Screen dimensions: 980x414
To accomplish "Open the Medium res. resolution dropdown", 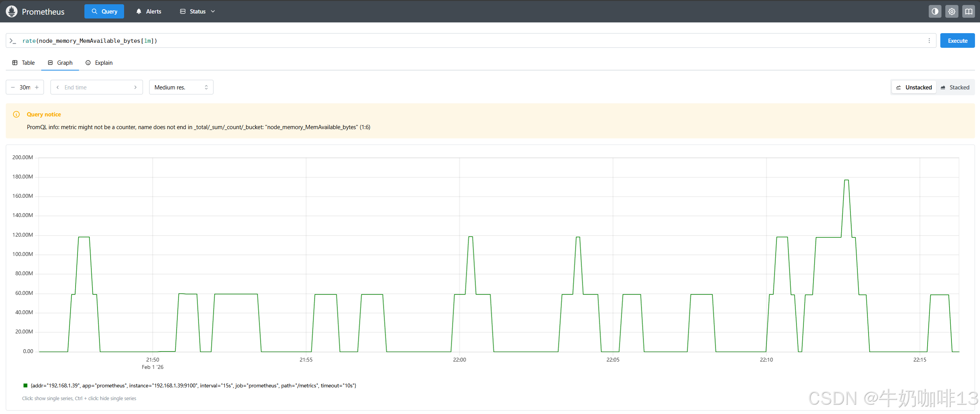I will pyautogui.click(x=181, y=88).
